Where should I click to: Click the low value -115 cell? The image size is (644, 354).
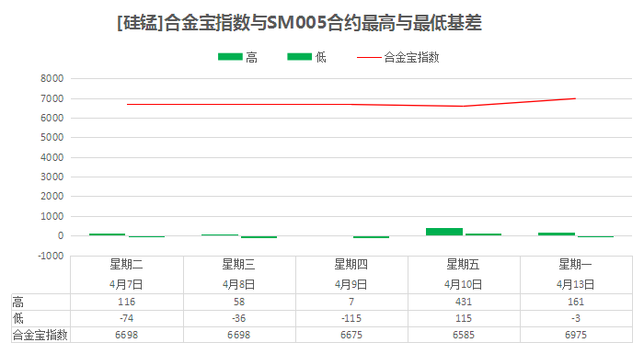pos(351,318)
